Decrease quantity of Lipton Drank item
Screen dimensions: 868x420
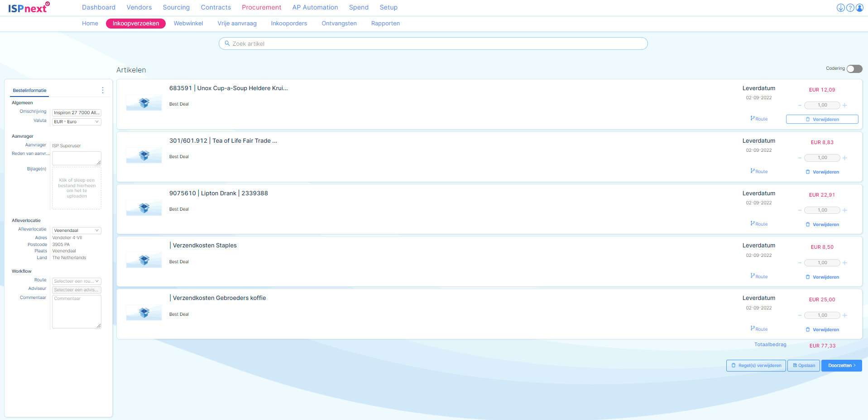[x=800, y=210]
